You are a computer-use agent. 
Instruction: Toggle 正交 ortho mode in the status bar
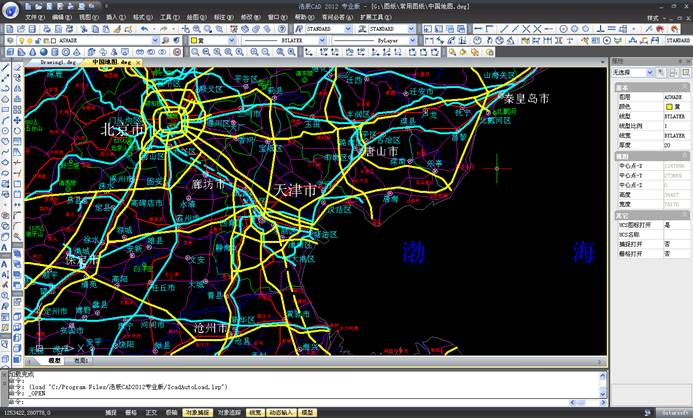pyautogui.click(x=151, y=412)
